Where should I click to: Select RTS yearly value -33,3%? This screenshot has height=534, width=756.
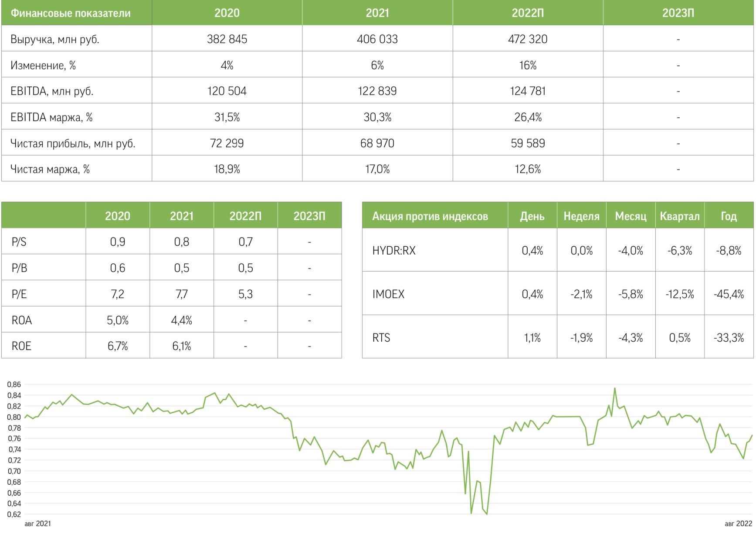pos(729,338)
